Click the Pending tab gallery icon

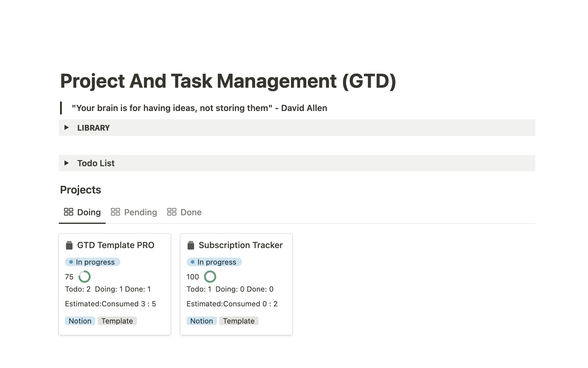115,212
